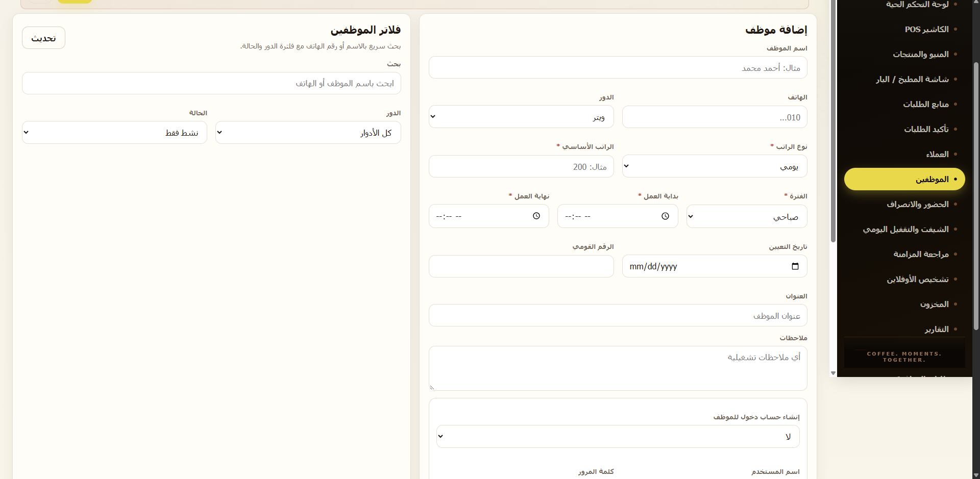Expand the الدور role dropdown showing ويتر
The image size is (980, 479).
tap(521, 117)
